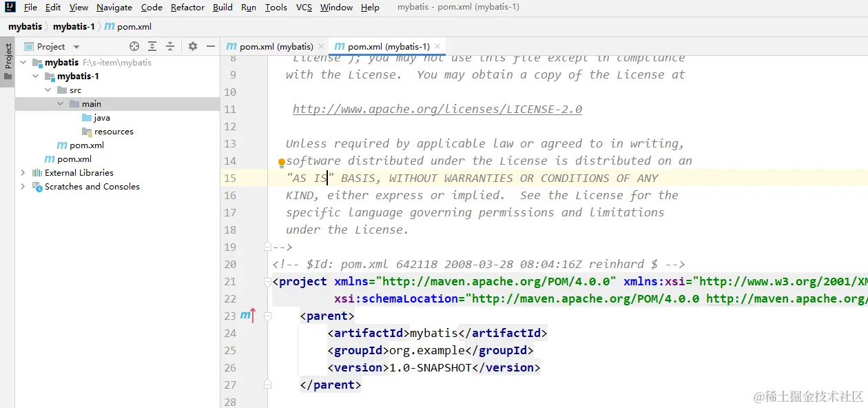The width and height of the screenshot is (868, 408).
Task: Select the mybatis root project
Action: [61, 62]
